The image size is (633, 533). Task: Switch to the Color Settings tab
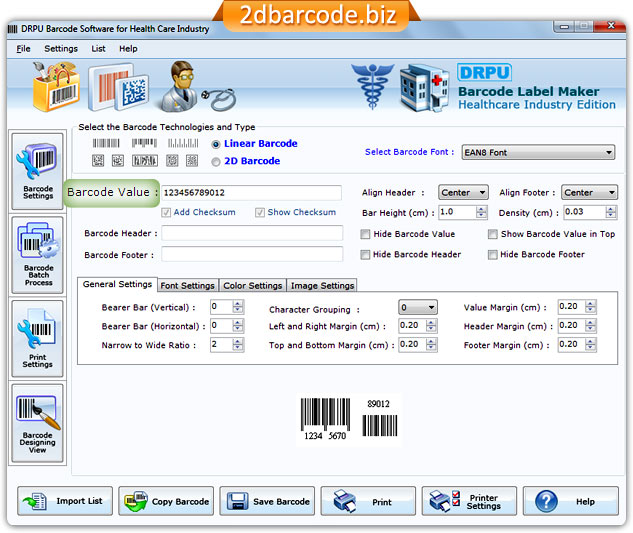click(x=253, y=285)
